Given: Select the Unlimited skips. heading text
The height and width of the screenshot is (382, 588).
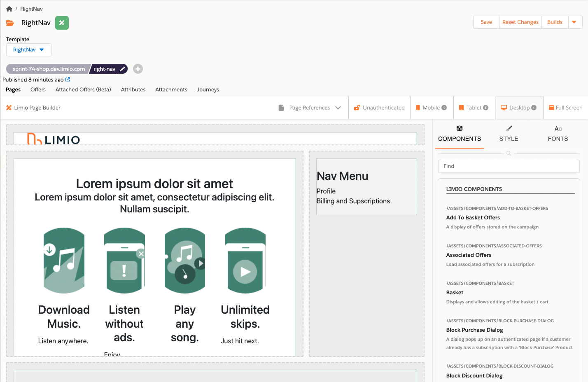Looking at the screenshot, I should coord(245,317).
